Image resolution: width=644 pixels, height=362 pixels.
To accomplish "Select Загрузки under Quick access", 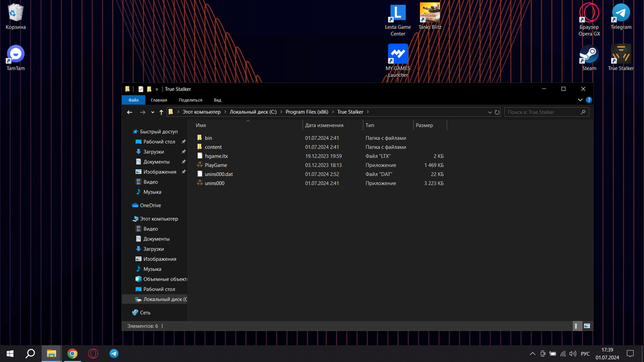I will pos(153,152).
